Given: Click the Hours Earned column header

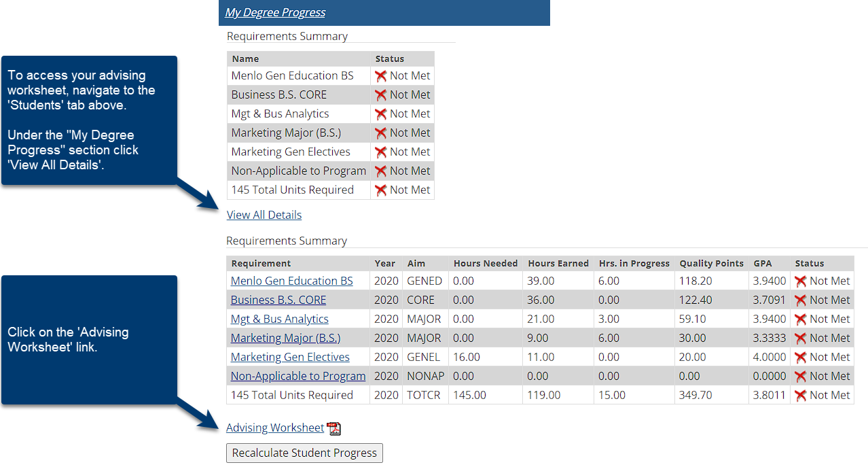Looking at the screenshot, I should (558, 263).
